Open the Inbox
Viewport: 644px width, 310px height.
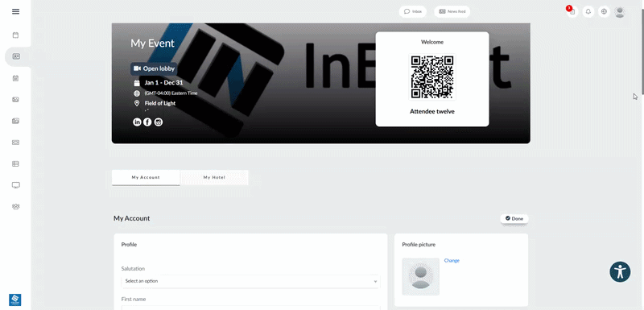[x=413, y=11]
